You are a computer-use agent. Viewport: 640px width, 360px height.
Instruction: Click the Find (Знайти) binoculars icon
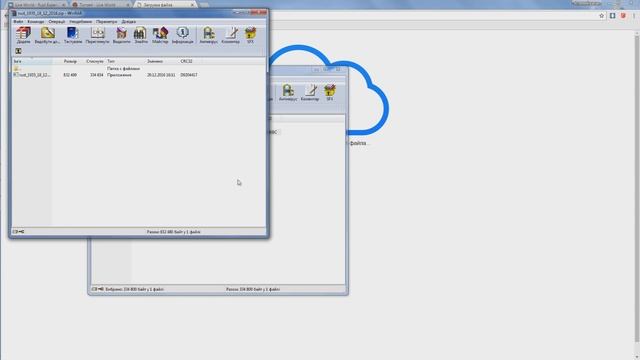click(141, 35)
